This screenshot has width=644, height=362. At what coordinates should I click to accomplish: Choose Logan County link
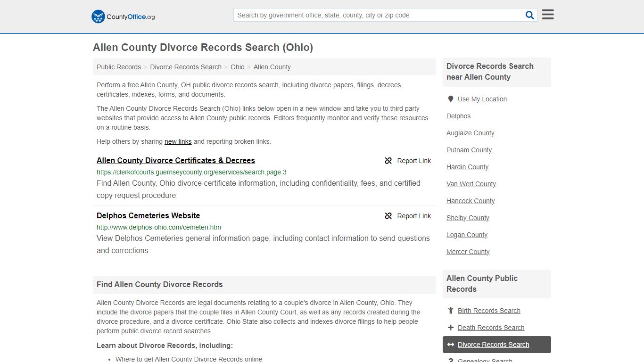tap(467, 235)
